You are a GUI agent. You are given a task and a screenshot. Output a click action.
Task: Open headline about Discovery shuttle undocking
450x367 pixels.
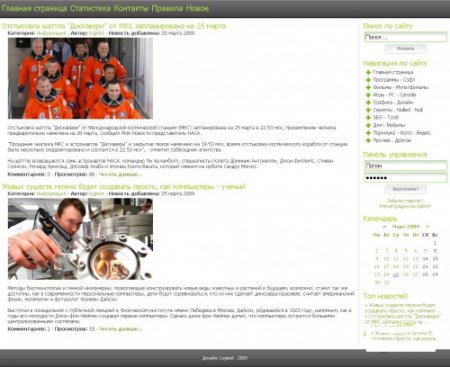click(x=114, y=26)
